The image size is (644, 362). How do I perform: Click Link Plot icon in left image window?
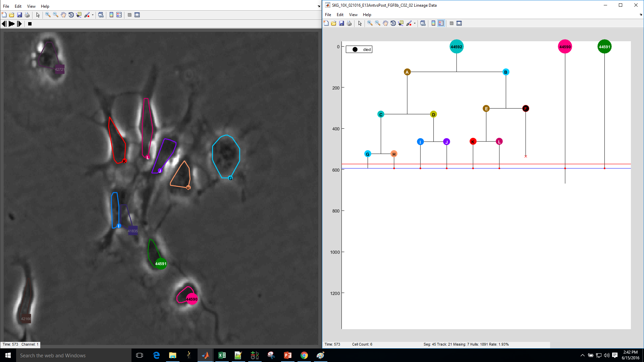click(x=101, y=15)
